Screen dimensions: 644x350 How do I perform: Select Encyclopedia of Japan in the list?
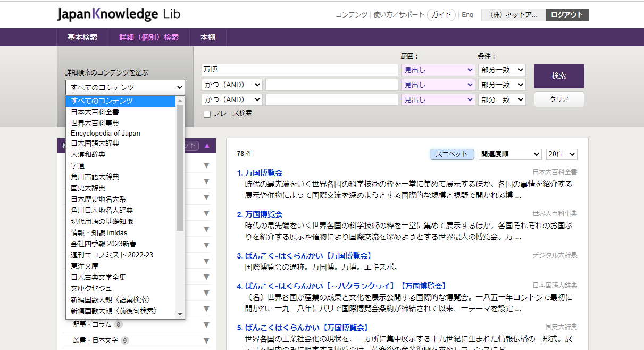(x=121, y=134)
